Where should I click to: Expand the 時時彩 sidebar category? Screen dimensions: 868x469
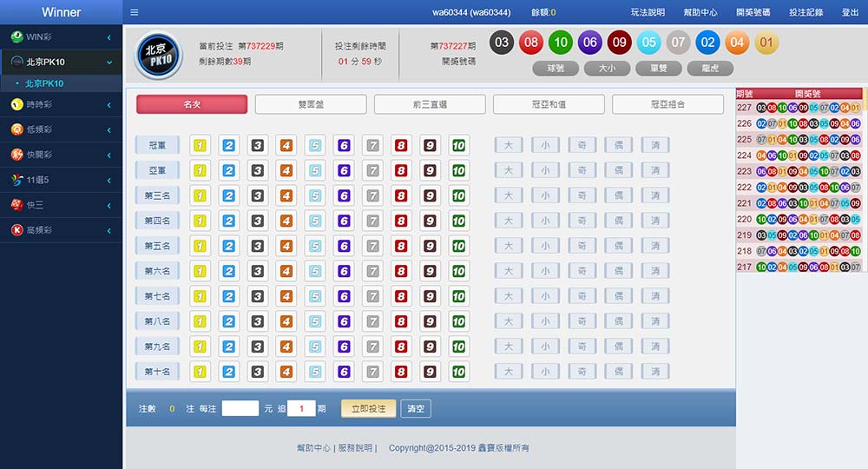pos(61,105)
